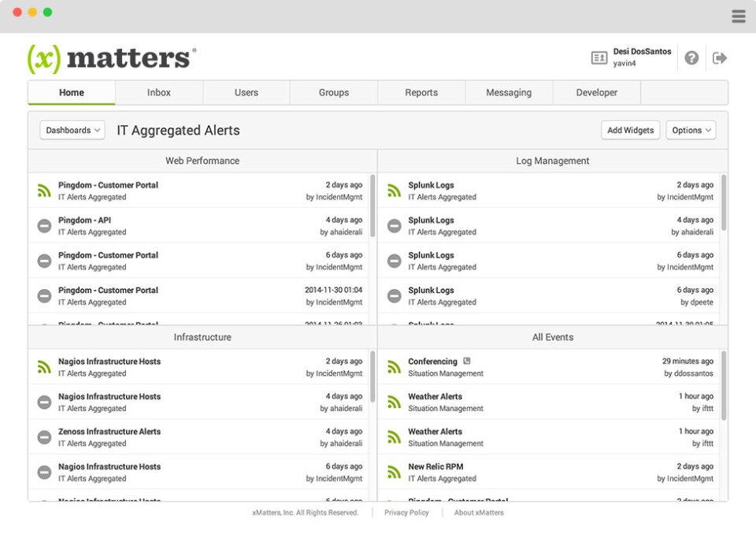Open Conferencing event title

[x=432, y=362]
